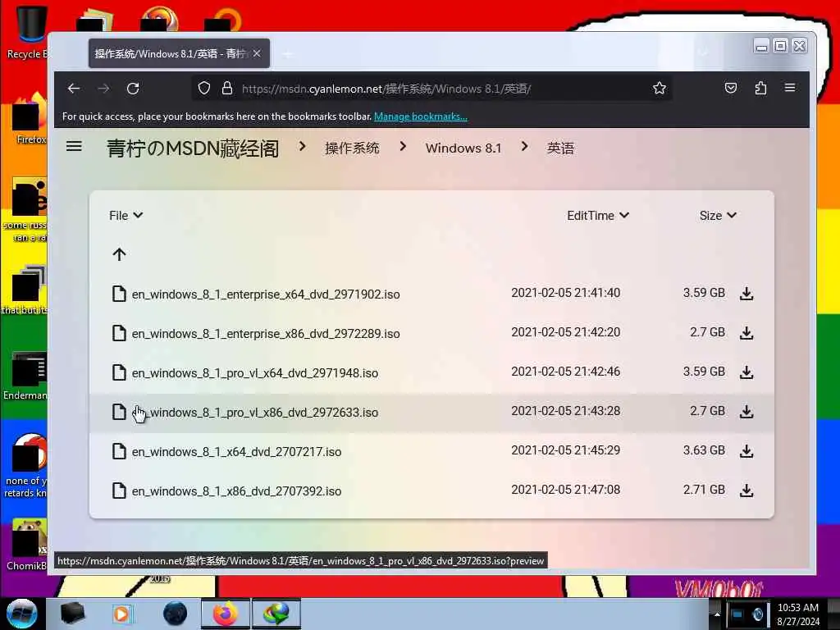Click file icon of enterprise_x64 iso row

pos(119,294)
